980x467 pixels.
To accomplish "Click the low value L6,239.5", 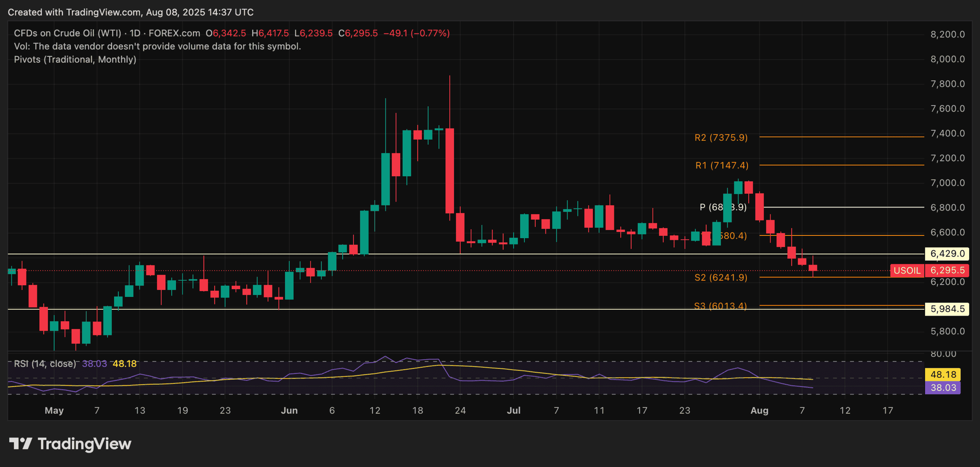I will [313, 33].
